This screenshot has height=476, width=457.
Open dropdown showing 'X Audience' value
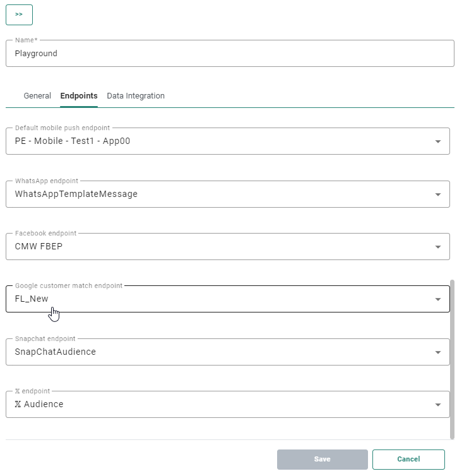[215, 405]
